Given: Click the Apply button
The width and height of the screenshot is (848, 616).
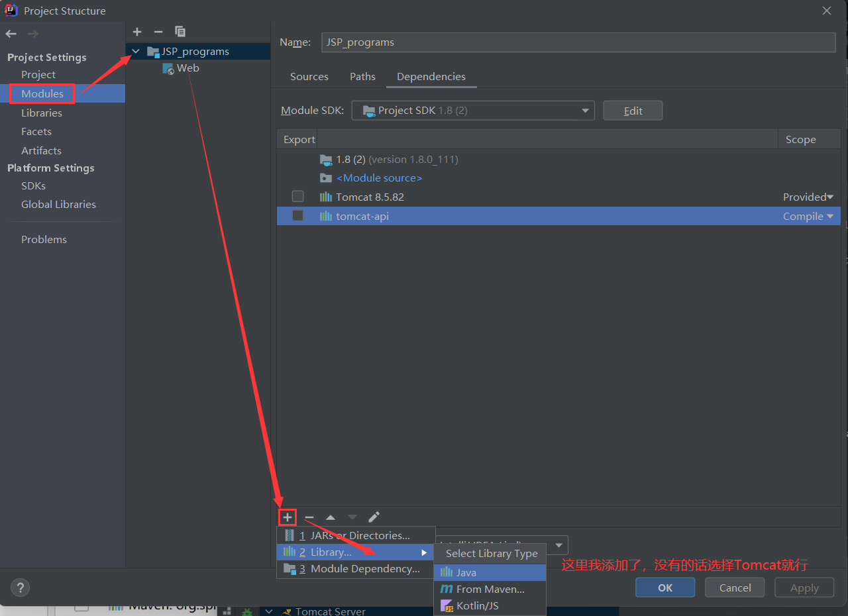Looking at the screenshot, I should click(804, 588).
